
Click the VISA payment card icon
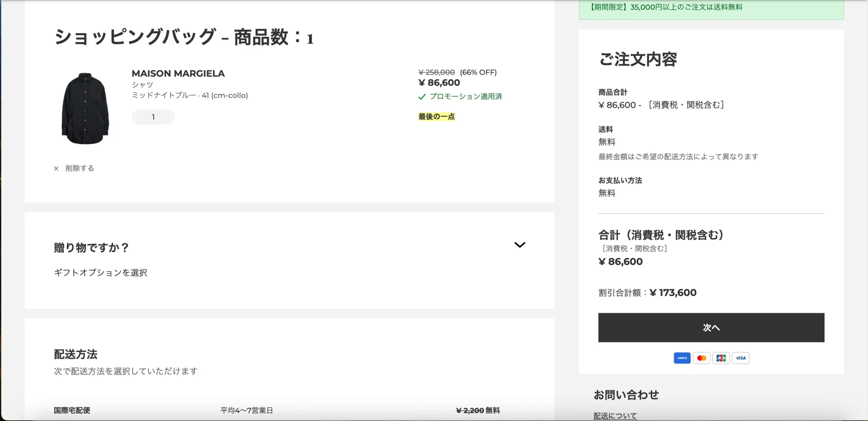(741, 358)
